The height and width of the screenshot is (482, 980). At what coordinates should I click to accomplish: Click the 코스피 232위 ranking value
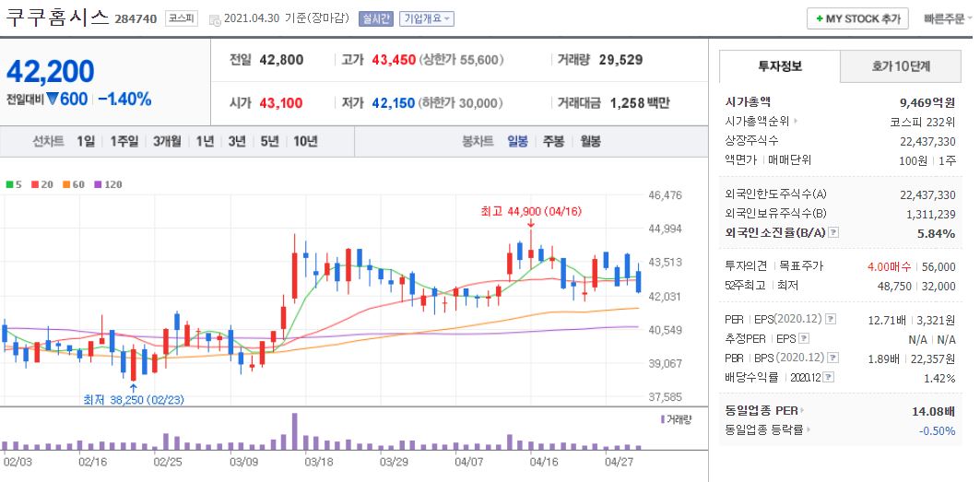click(x=923, y=122)
